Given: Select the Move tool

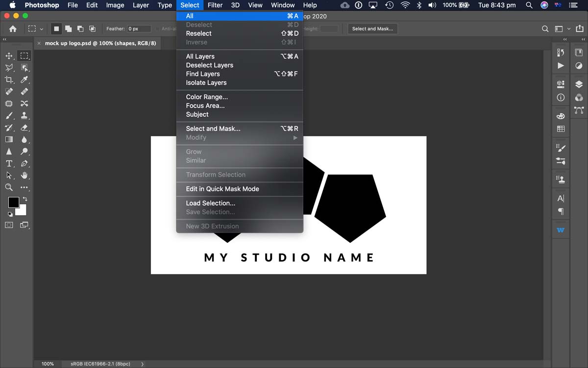Looking at the screenshot, I should [9, 56].
